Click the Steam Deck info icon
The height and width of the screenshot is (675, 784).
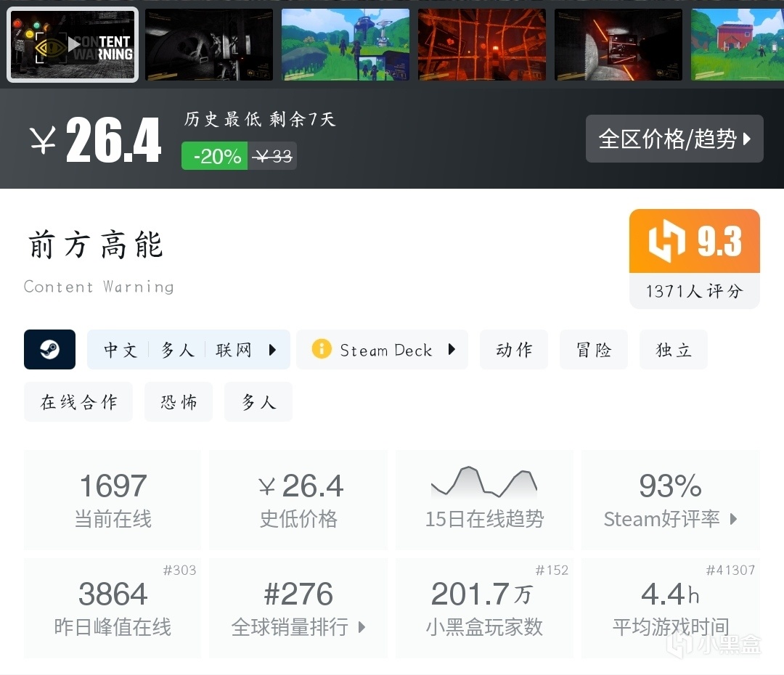[x=322, y=348]
